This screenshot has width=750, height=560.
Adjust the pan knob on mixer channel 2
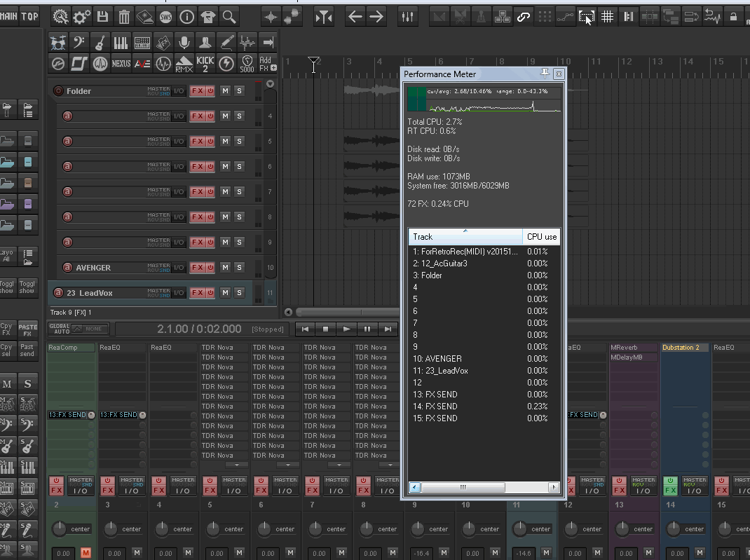point(59,529)
